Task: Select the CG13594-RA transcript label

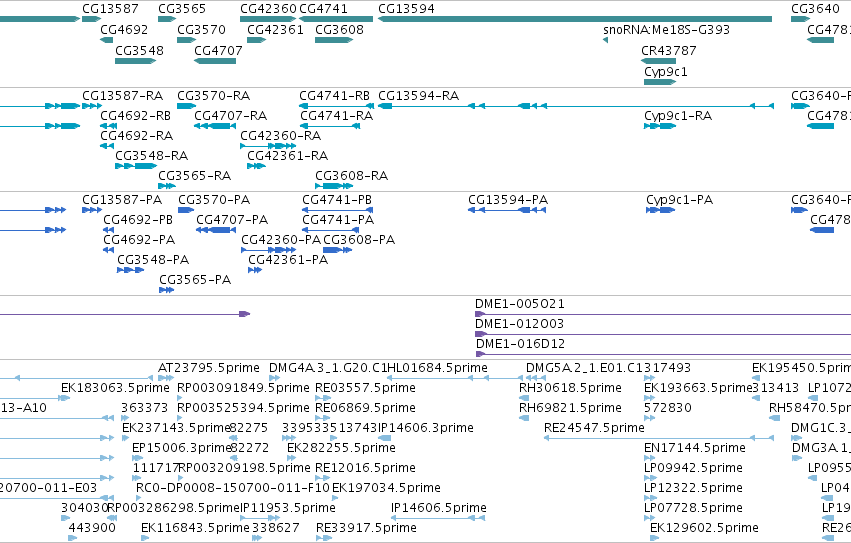Action: 418,96
